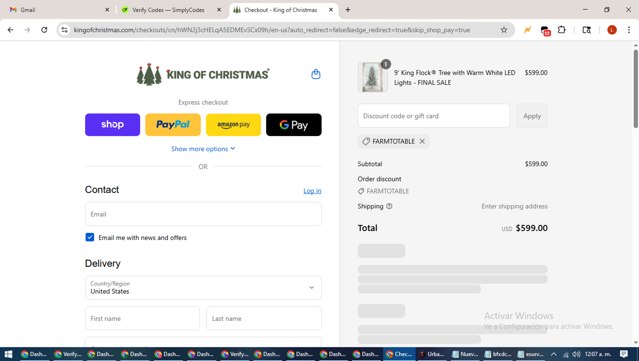Reload the current page
The image size is (639, 361).
point(44,30)
